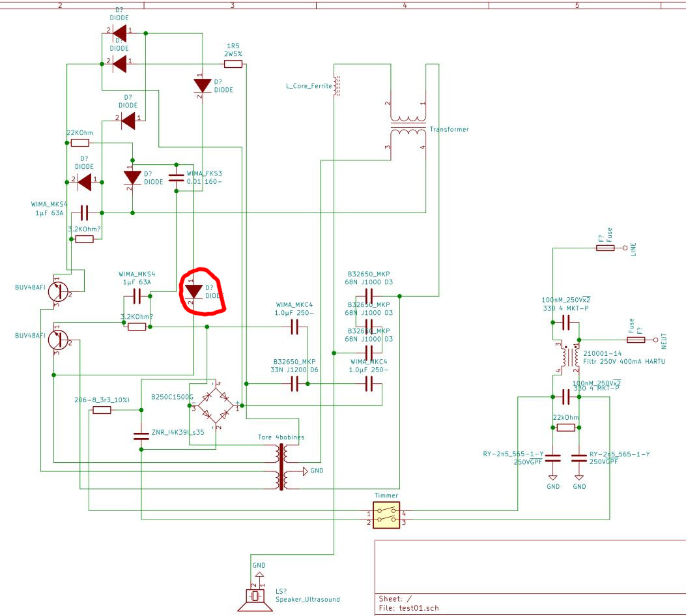Select the Tore 4bobines transformer symbol
This screenshot has width=686, height=616.
[x=281, y=467]
